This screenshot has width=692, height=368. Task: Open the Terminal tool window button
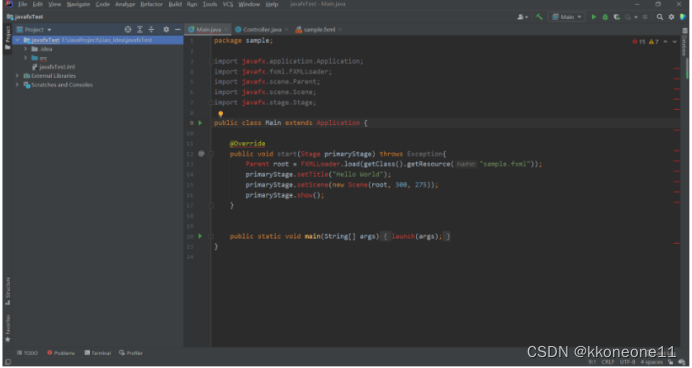point(98,353)
